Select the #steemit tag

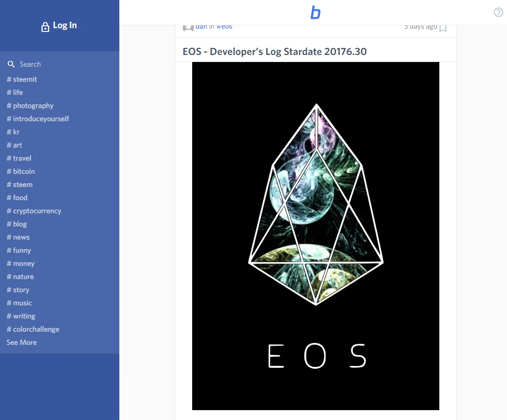point(22,79)
